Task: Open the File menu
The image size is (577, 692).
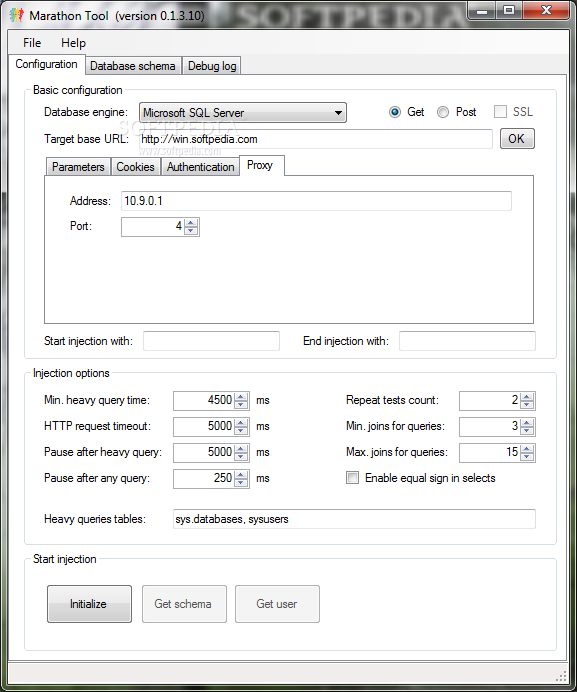Action: point(32,43)
